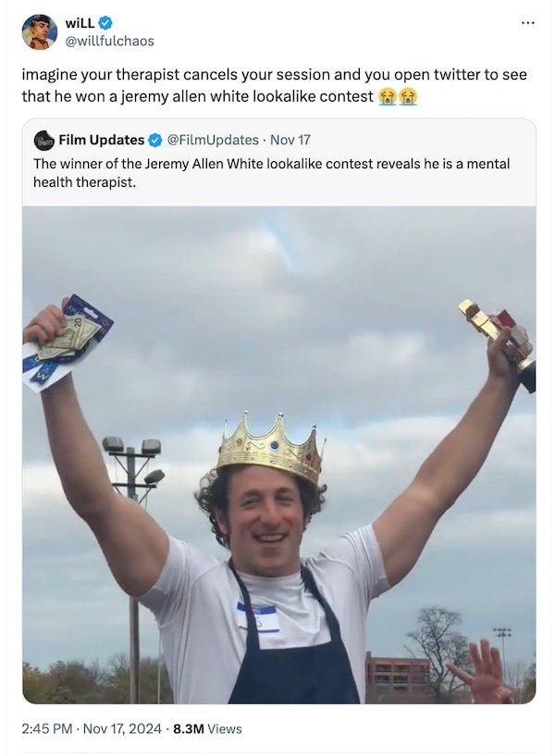The height and width of the screenshot is (756, 555).
Task: Visit the @willfulchaos handle
Action: pos(109,41)
